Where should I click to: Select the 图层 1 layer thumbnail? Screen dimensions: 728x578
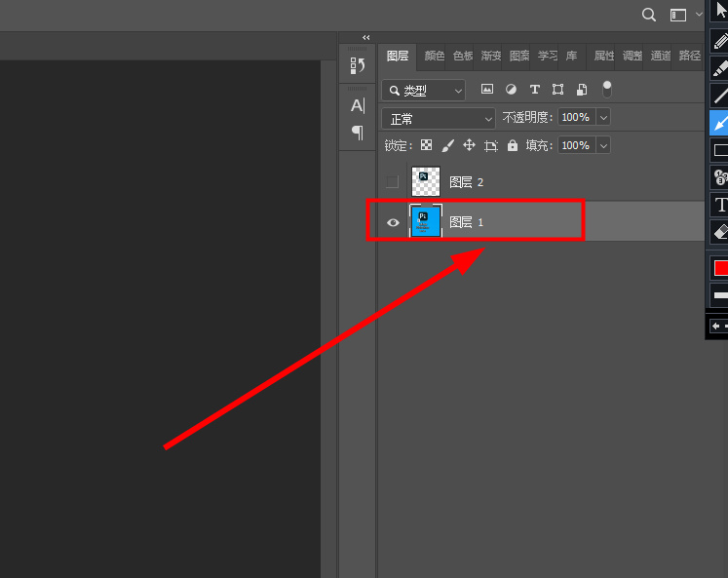[427, 222]
